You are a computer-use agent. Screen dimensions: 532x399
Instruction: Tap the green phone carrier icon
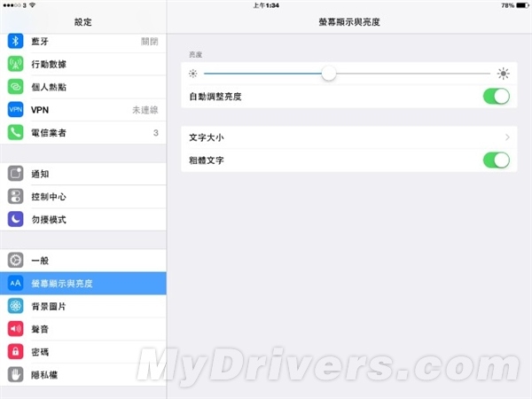coord(15,133)
